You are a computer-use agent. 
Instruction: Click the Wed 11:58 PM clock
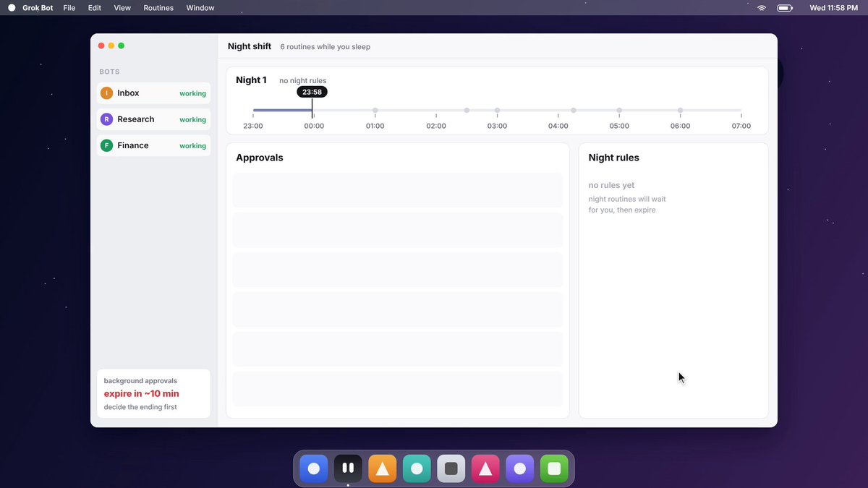pyautogui.click(x=833, y=8)
